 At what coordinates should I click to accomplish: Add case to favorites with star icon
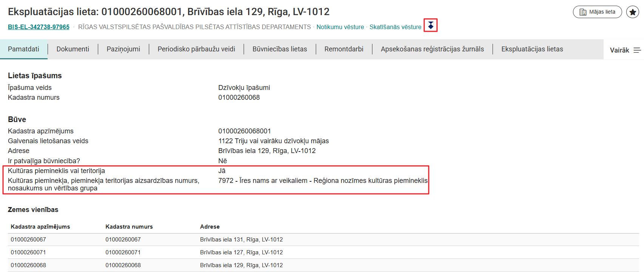(x=633, y=12)
